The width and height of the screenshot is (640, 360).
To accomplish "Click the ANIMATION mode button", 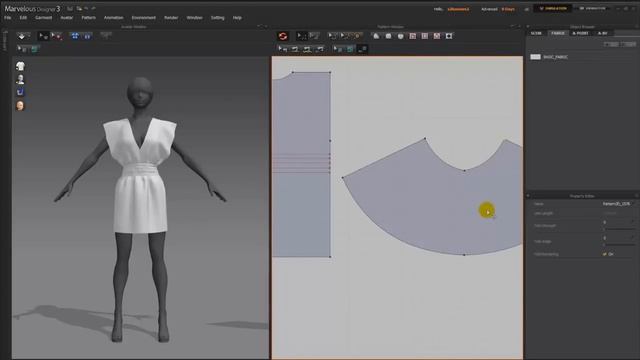I will 593,8.
